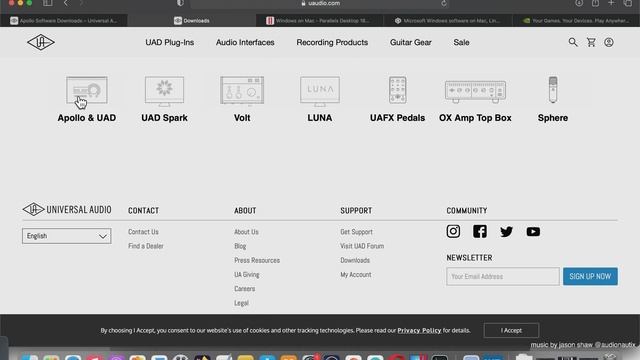
Task: Click the I Accept cookie button
Action: click(511, 330)
